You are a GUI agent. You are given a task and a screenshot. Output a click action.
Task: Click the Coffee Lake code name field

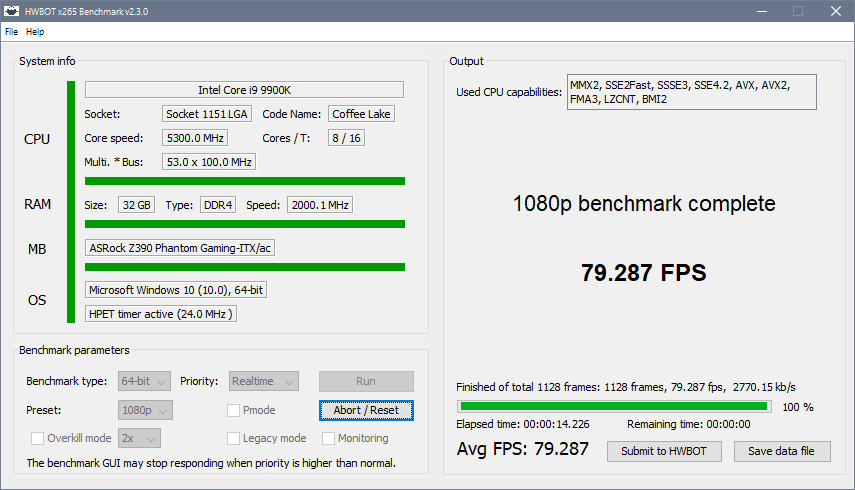coord(361,114)
